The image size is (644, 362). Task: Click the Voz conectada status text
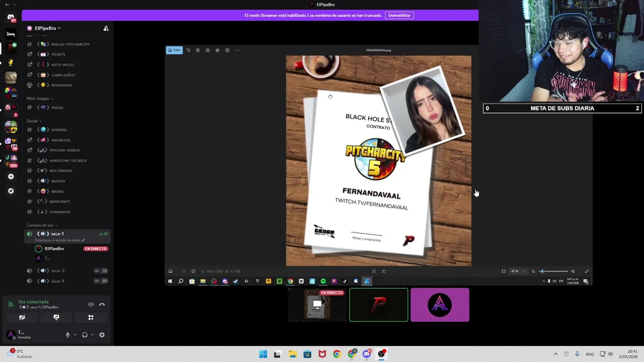tap(33, 302)
